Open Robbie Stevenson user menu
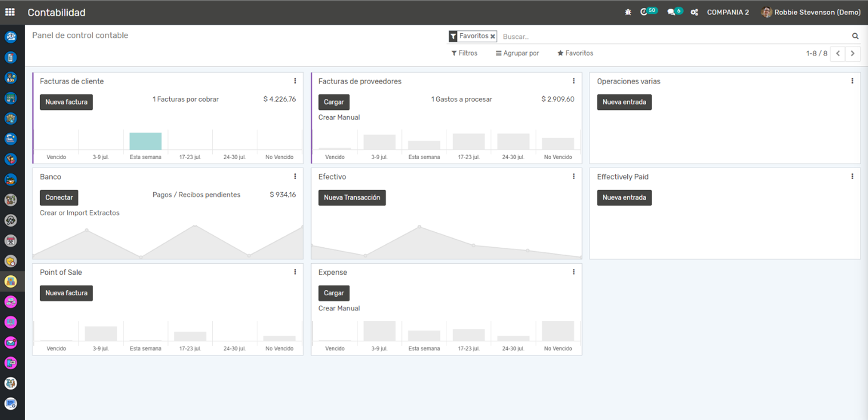Screen dimensions: 868x420 811,12
